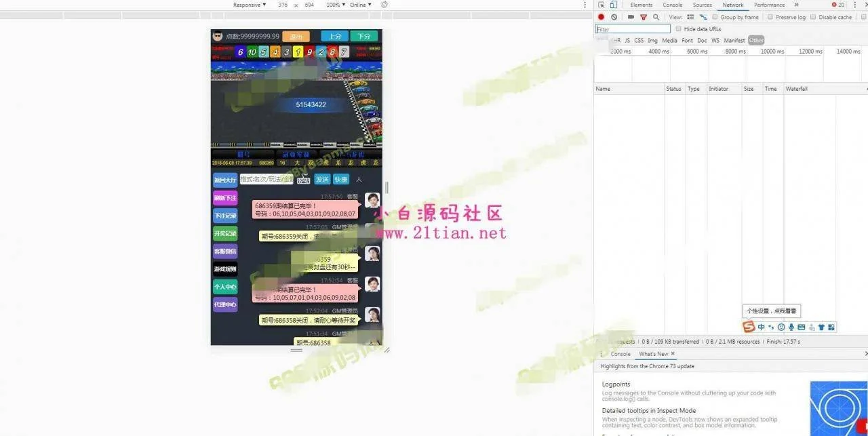The image size is (868, 436).
Task: Check the Hide data URLs checkbox
Action: pos(679,29)
